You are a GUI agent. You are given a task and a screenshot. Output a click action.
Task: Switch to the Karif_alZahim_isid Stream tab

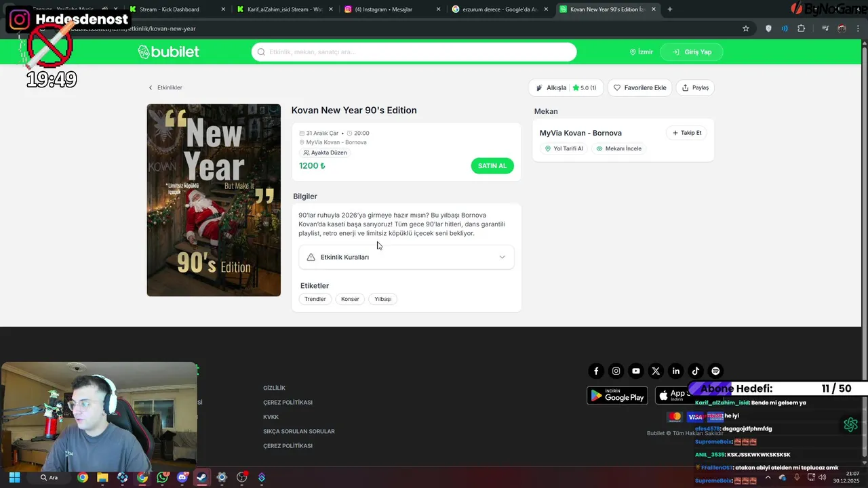[285, 9]
